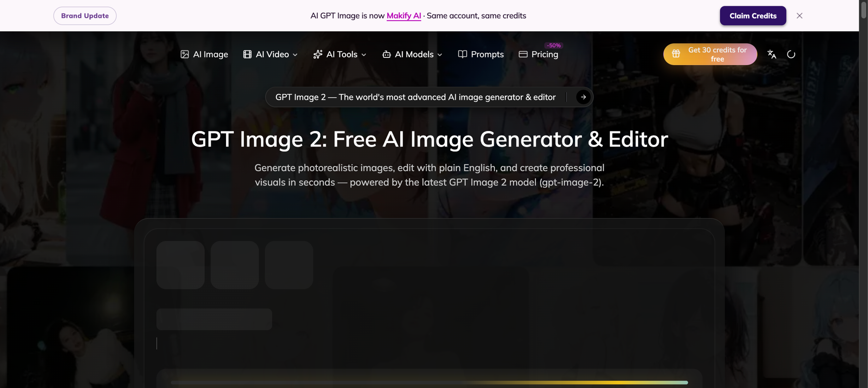Click the Pricing card icon

(523, 54)
